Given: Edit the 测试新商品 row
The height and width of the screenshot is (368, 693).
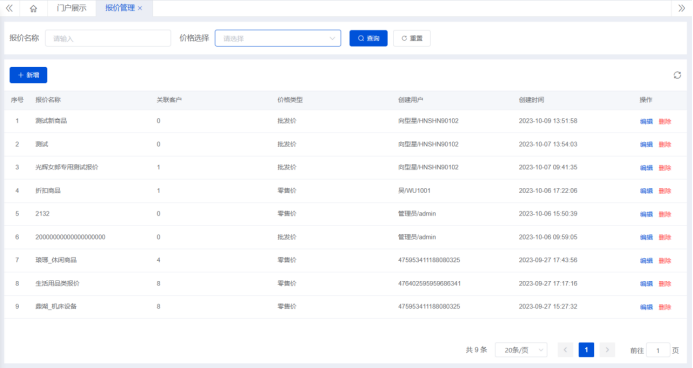Looking at the screenshot, I should click(x=646, y=121).
